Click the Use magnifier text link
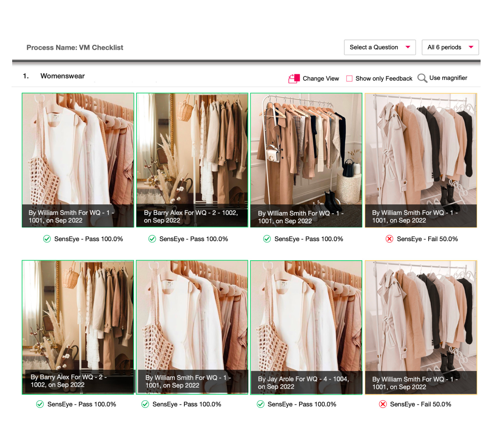 448,78
